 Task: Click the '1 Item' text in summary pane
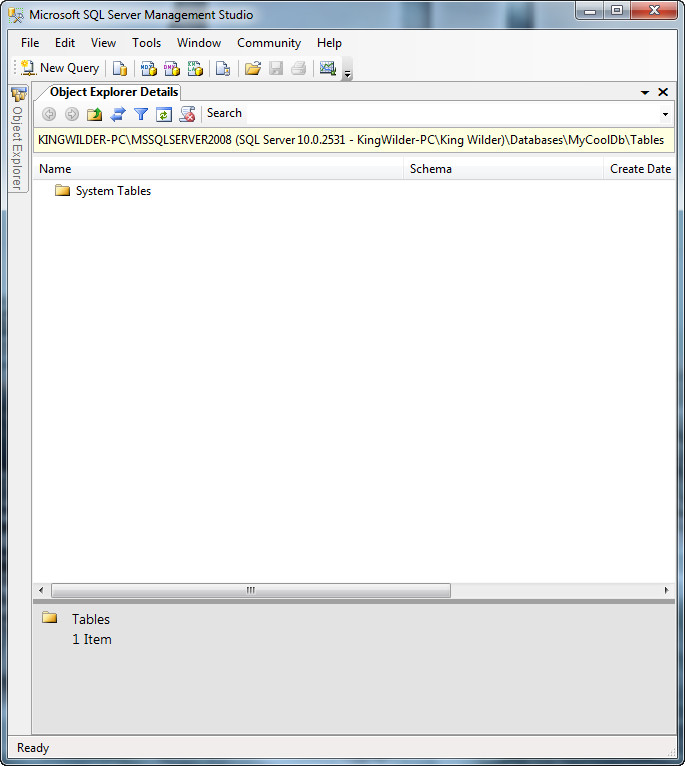[x=92, y=639]
